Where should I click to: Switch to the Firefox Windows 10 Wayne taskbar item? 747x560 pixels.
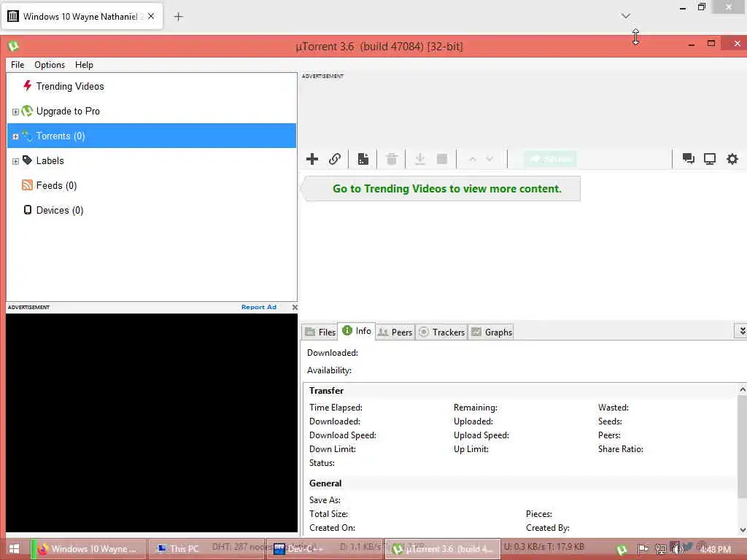pos(87,549)
